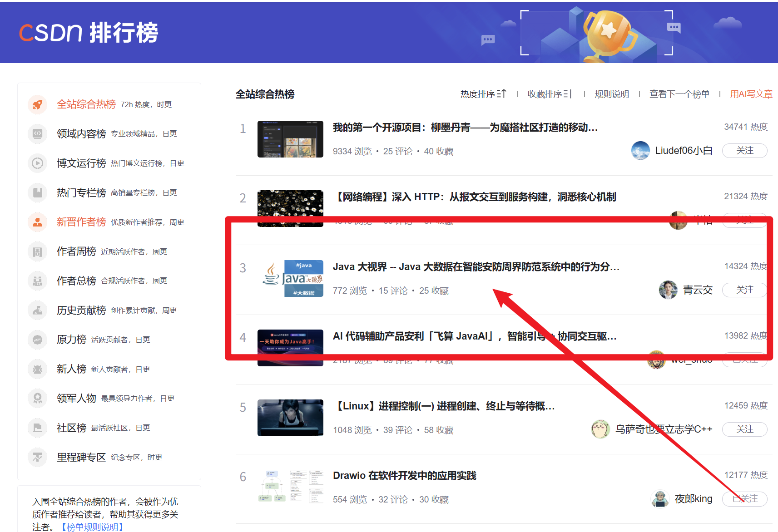The image size is (778, 532).
Task: Click the bookmark icon beside 热门专栏榜
Action: click(38, 192)
